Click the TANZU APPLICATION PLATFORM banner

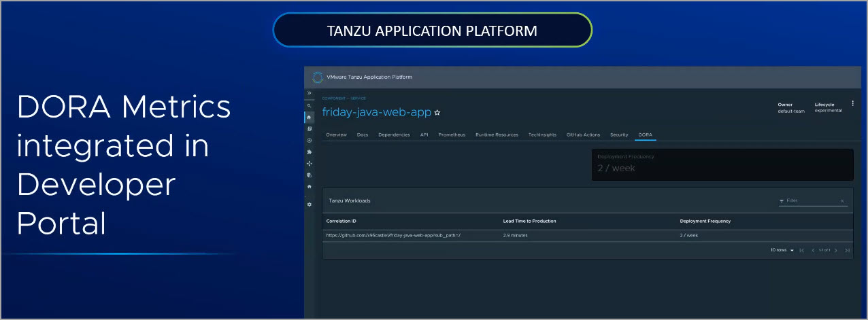pos(433,31)
